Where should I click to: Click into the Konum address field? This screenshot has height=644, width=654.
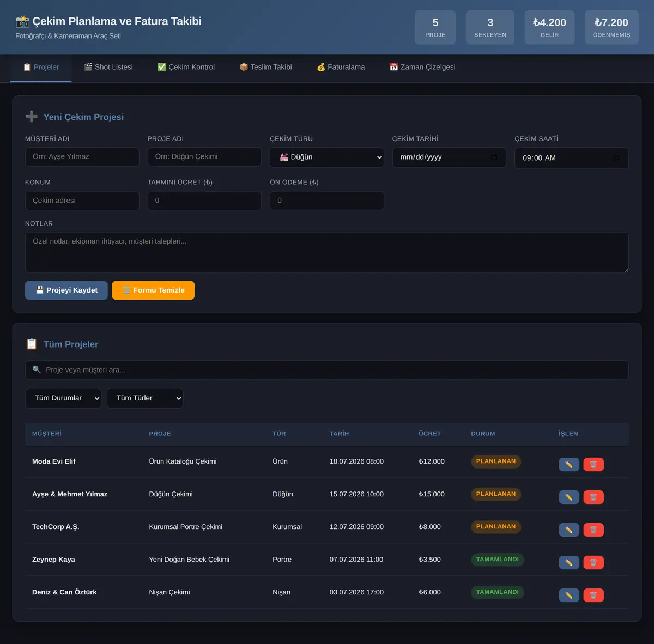[x=82, y=201]
